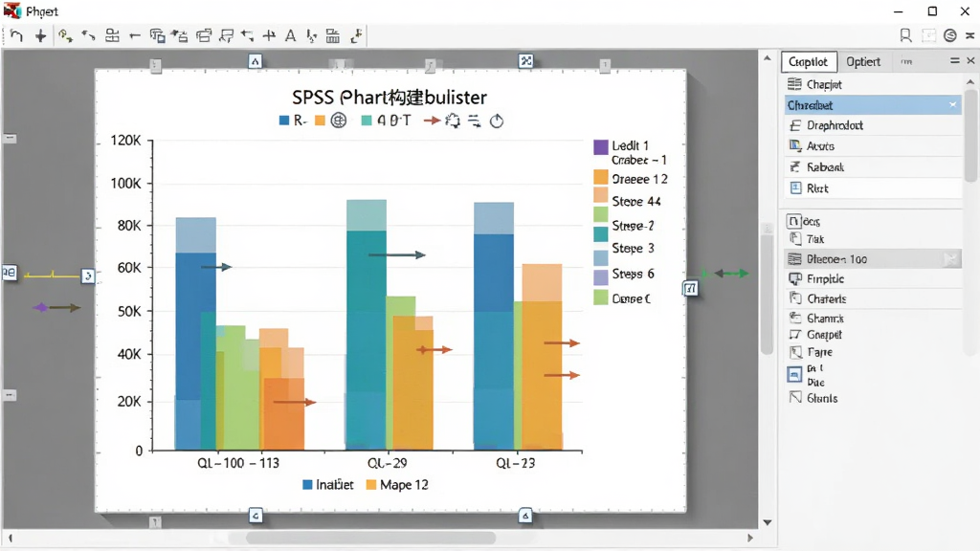Click the teal Stepe 3 legend swatch
The height and width of the screenshot is (551, 980).
601,234
